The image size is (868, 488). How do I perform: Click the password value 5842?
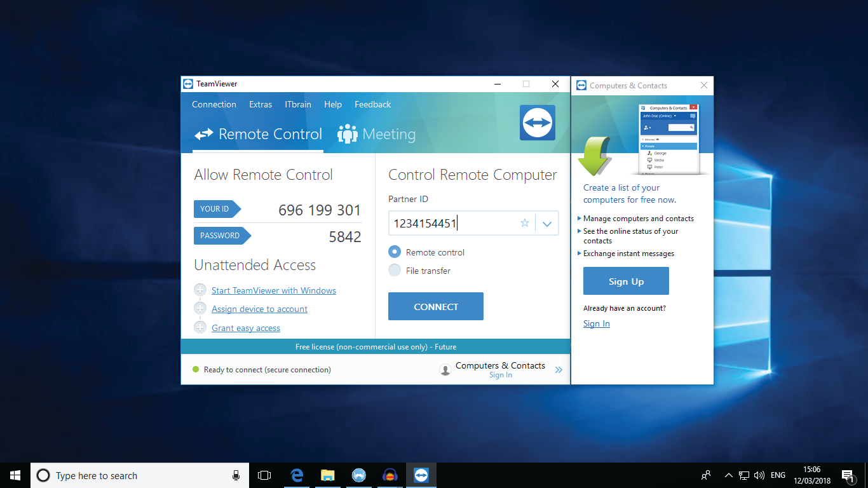(x=345, y=237)
